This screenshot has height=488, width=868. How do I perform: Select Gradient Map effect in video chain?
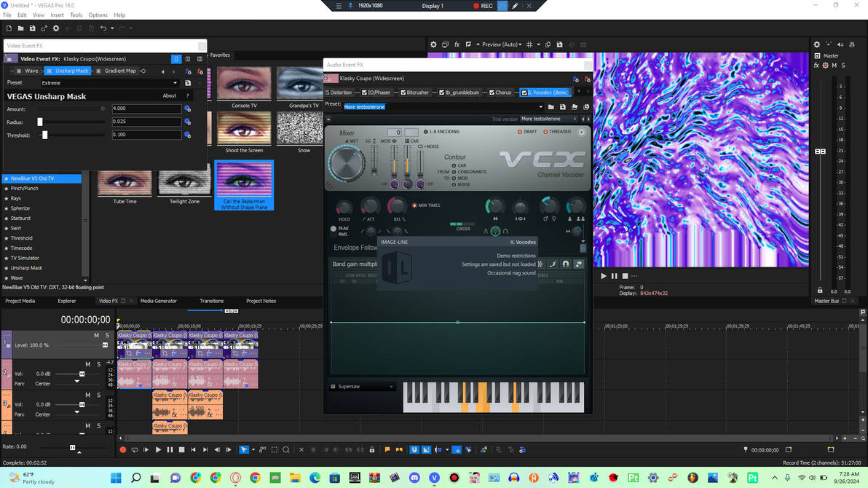tap(116, 71)
